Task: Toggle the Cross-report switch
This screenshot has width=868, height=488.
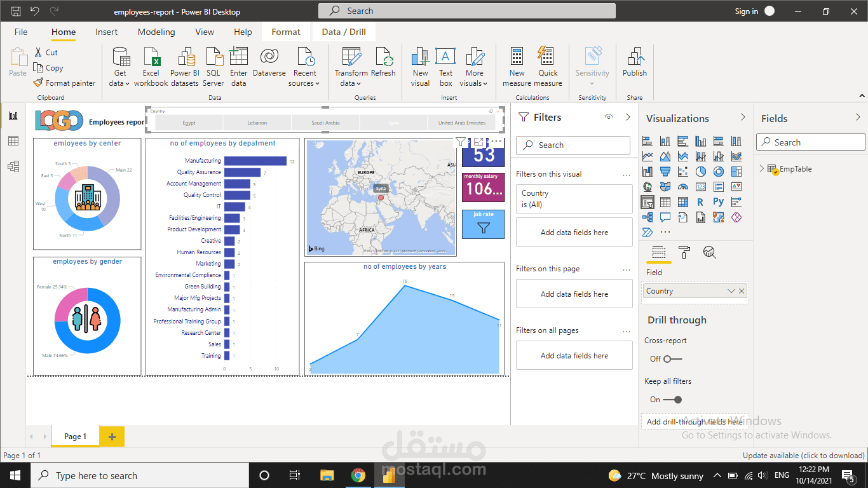Action: [672, 359]
